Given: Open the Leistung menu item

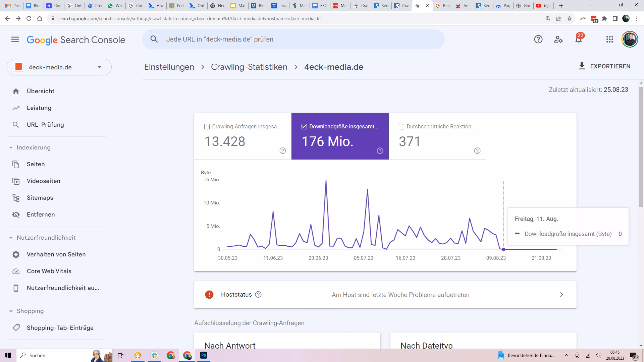Looking at the screenshot, I should (x=39, y=108).
